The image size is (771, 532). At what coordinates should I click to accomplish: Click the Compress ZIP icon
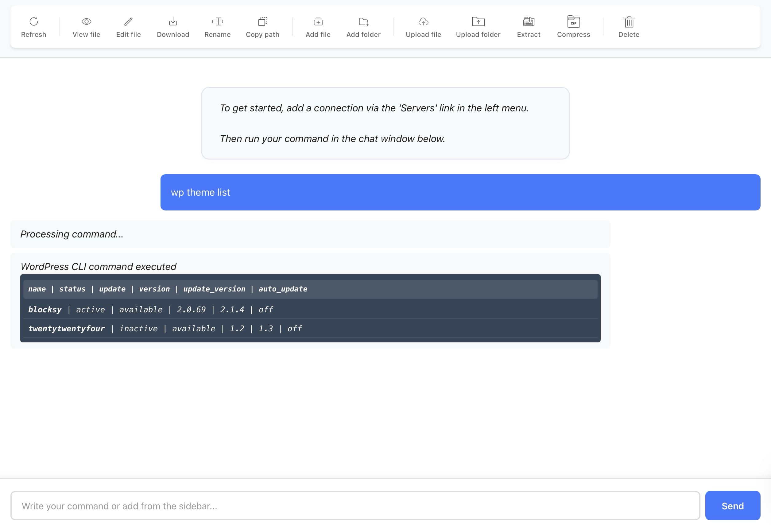573,22
